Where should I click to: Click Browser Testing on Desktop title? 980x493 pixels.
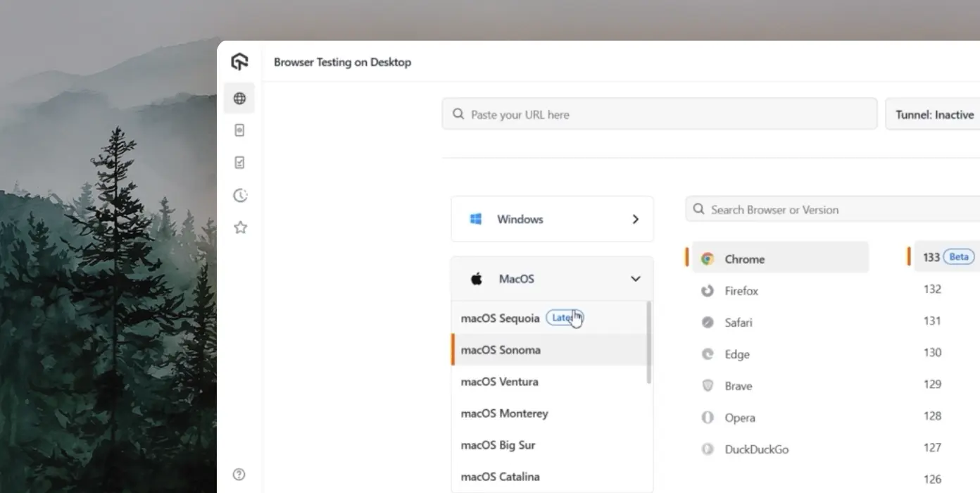tap(342, 62)
